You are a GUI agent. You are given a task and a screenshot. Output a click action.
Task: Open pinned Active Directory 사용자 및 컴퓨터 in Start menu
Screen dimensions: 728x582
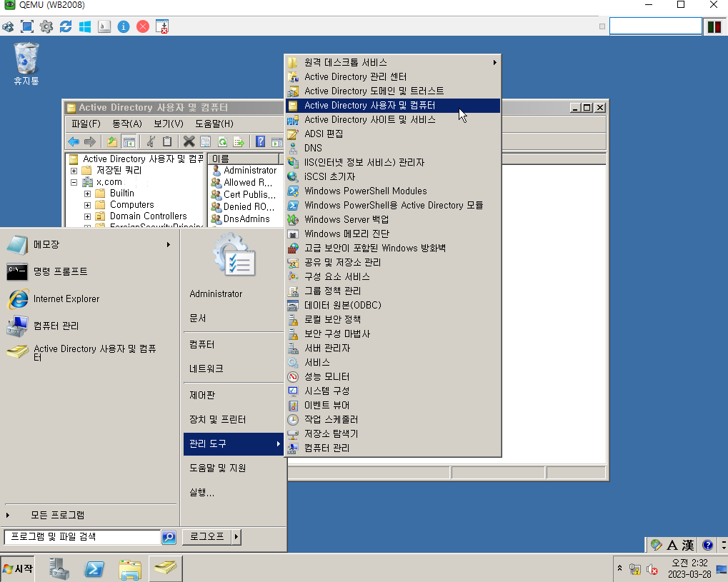89,353
